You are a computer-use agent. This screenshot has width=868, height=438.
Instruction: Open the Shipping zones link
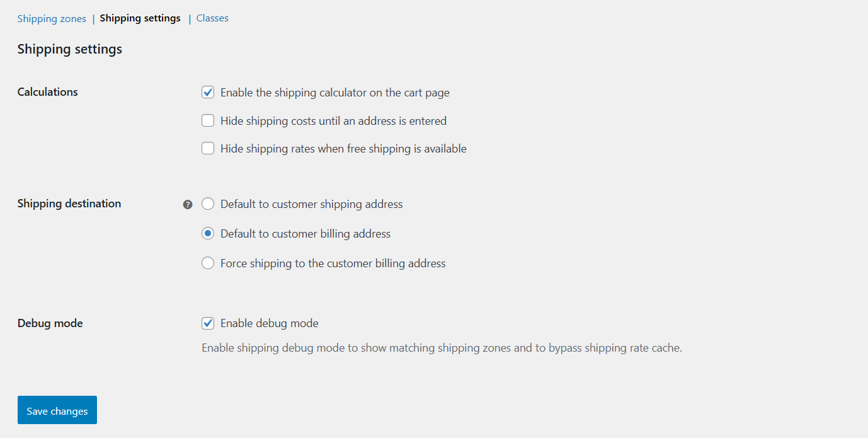52,19
